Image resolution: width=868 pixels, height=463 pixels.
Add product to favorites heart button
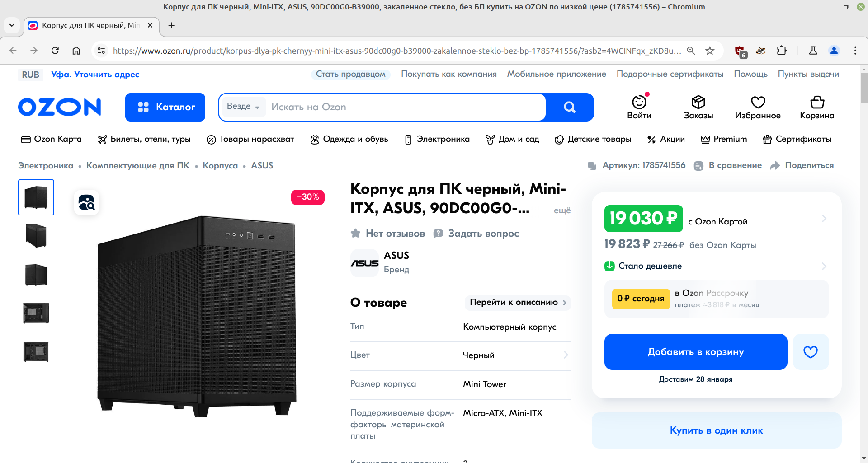click(x=811, y=352)
